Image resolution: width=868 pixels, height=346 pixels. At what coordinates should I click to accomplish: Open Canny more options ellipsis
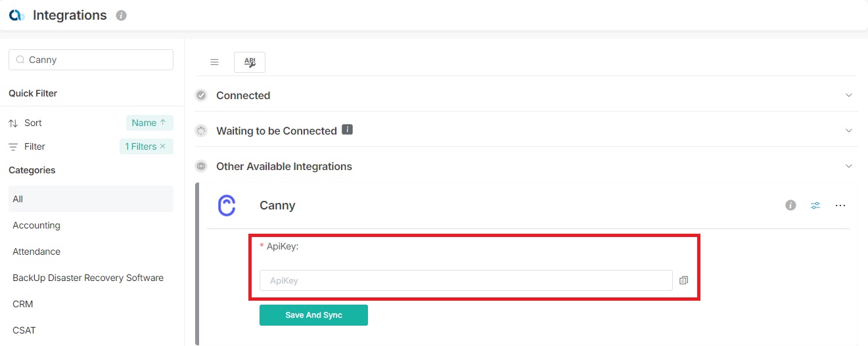(840, 205)
